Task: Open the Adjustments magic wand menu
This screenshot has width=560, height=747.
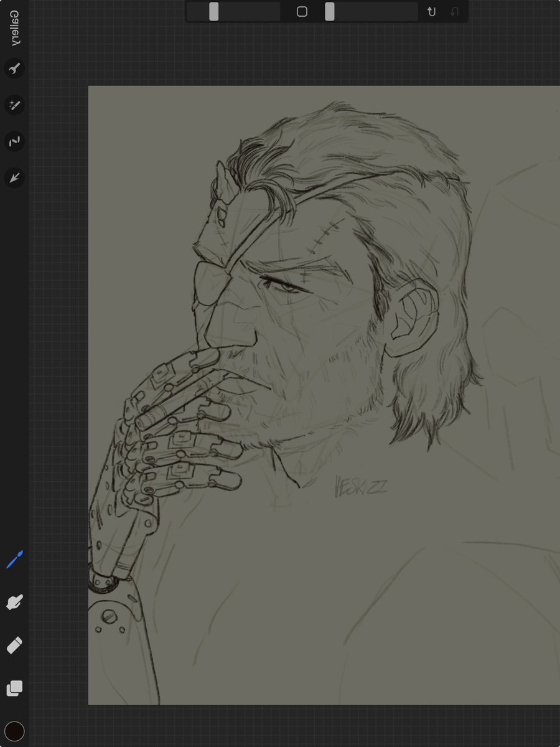Action: click(14, 105)
